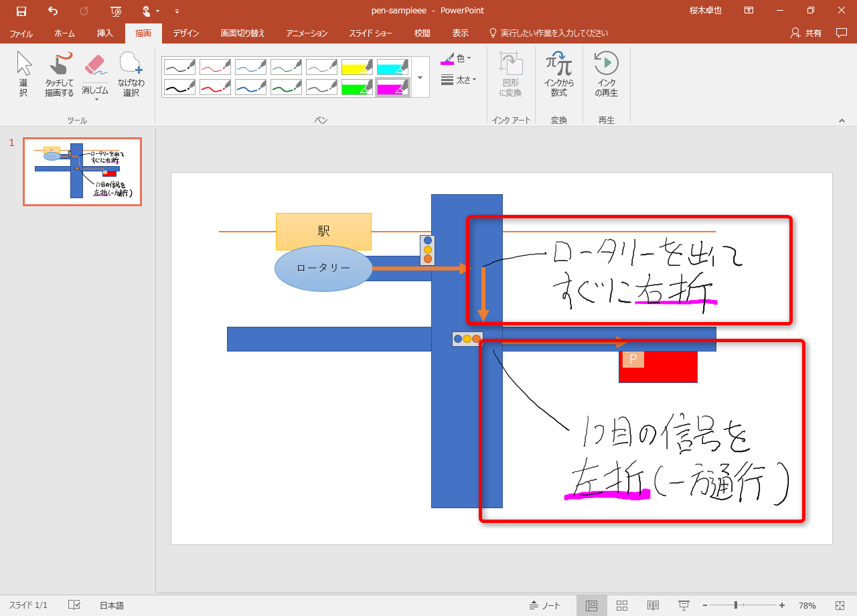
Task: Undo the last action
Action: (53, 11)
